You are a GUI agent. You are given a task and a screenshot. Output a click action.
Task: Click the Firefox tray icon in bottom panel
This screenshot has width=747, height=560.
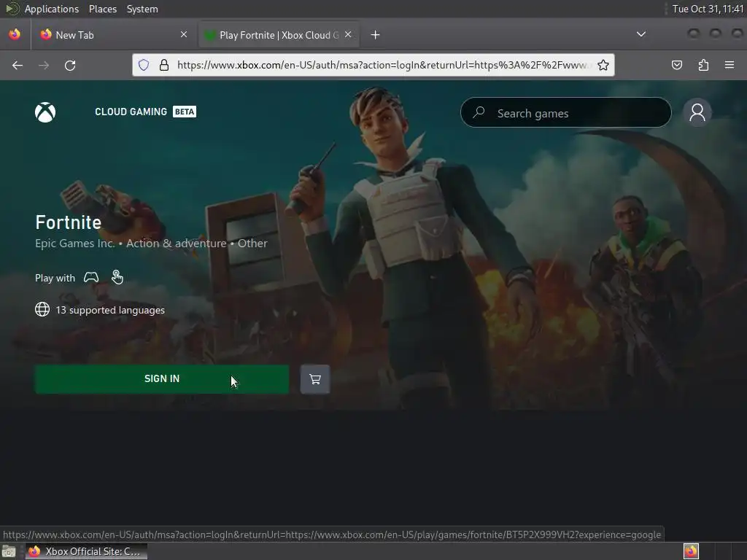point(691,551)
